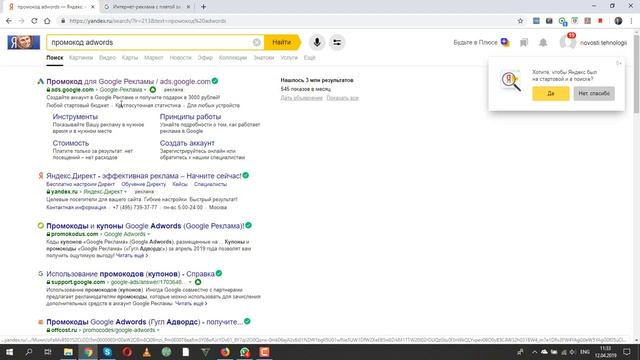
Task: Bookmark this page with star icon
Action: pos(520,21)
